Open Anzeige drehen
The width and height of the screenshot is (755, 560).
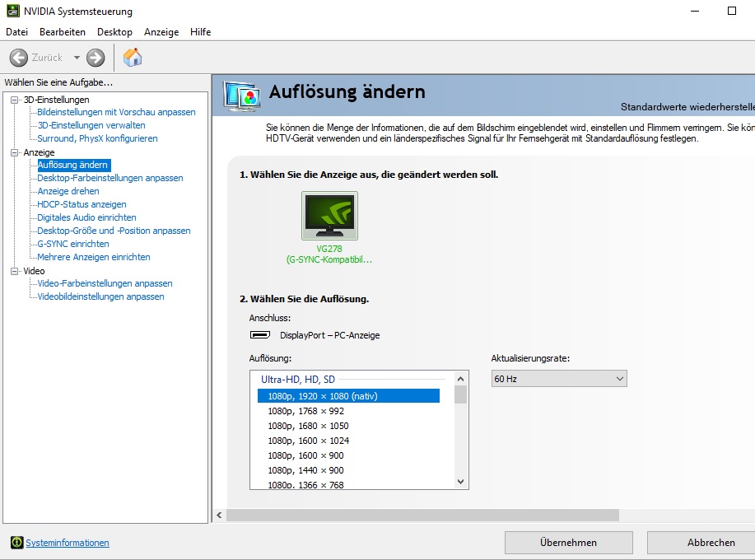[x=68, y=191]
